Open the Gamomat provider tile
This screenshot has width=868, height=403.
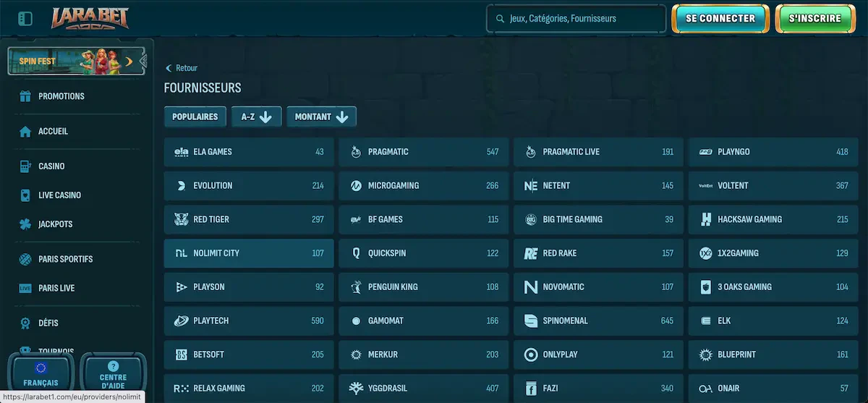pyautogui.click(x=424, y=321)
